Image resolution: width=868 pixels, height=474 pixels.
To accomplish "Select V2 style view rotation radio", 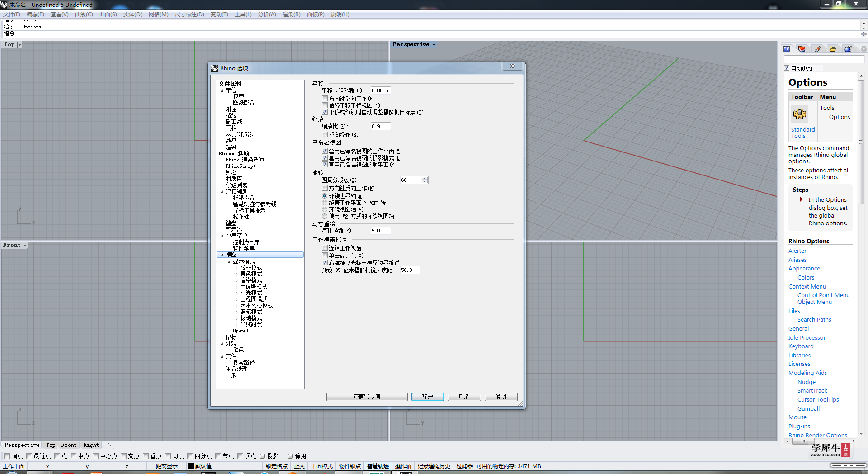I will coord(325,216).
